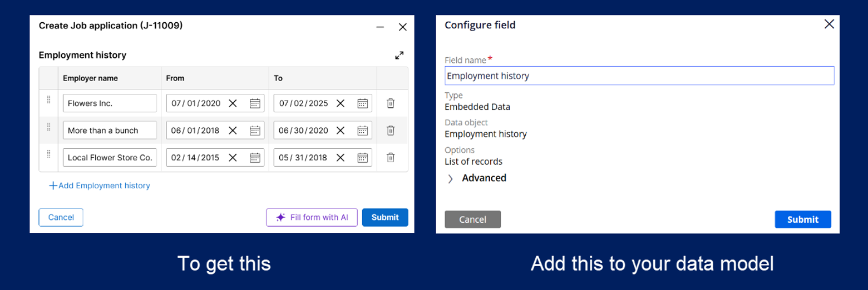Click the Field name input box
Screen dimensions: 868x290
pos(639,76)
